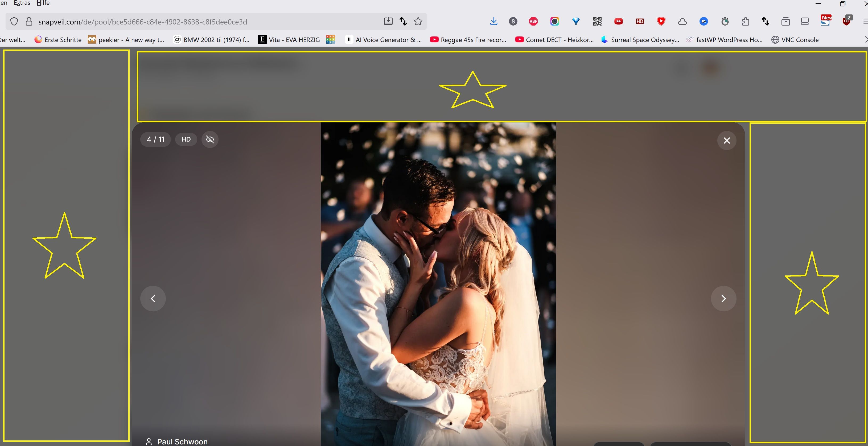868x446 pixels.
Task: Toggle the hidden-eye visibility icon
Action: pyautogui.click(x=210, y=139)
